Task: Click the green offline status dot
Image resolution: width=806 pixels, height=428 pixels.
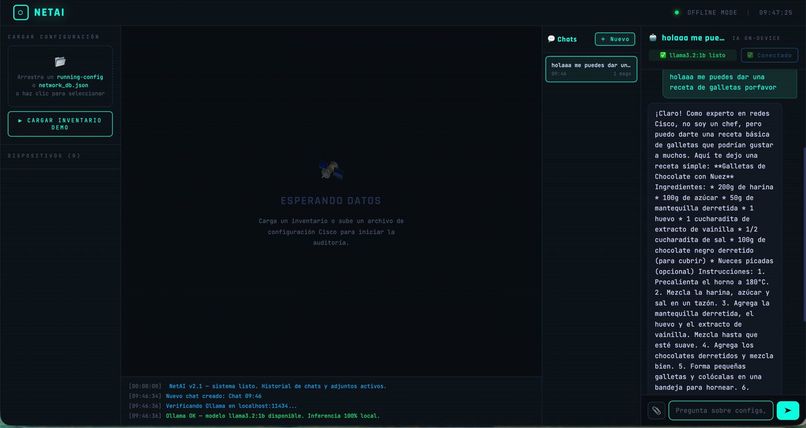Action: click(676, 12)
